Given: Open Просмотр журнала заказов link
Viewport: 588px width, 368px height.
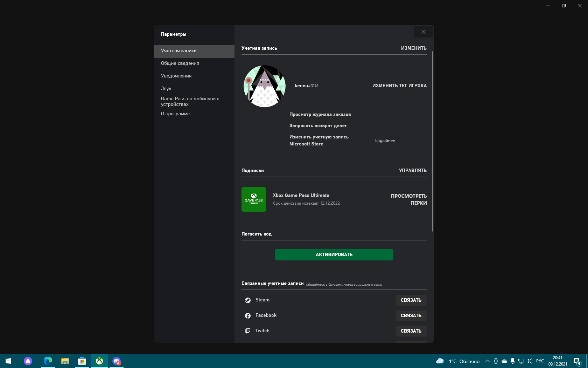Looking at the screenshot, I should coord(320,115).
